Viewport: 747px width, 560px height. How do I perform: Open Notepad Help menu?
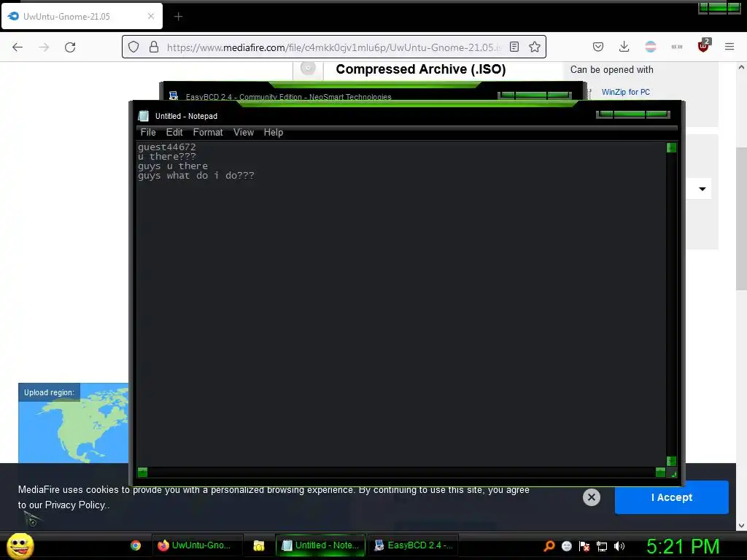[x=274, y=133]
